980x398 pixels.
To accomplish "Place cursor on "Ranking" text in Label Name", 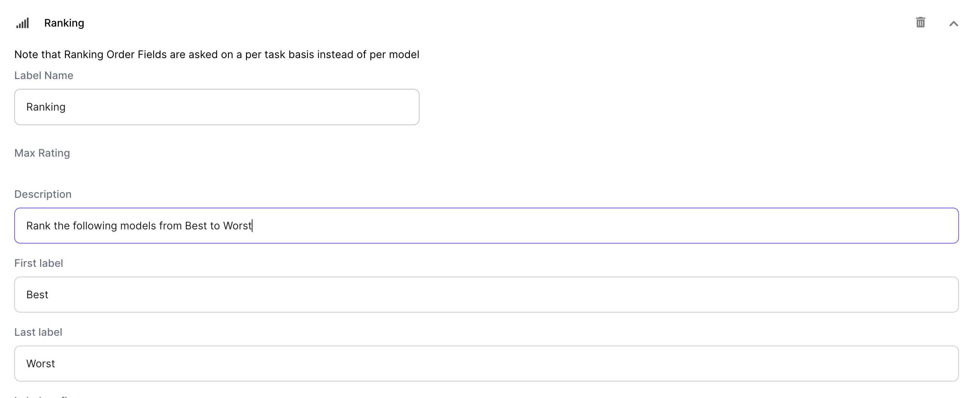I will (46, 107).
